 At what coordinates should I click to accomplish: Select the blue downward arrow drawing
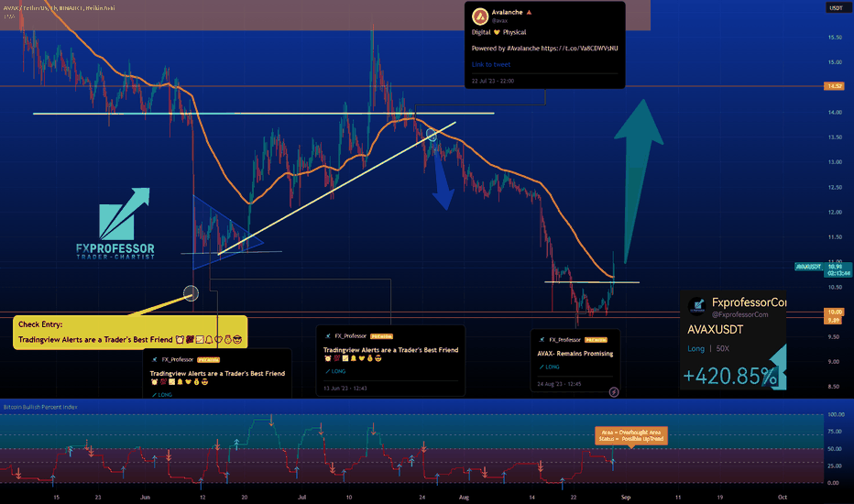coord(443,181)
